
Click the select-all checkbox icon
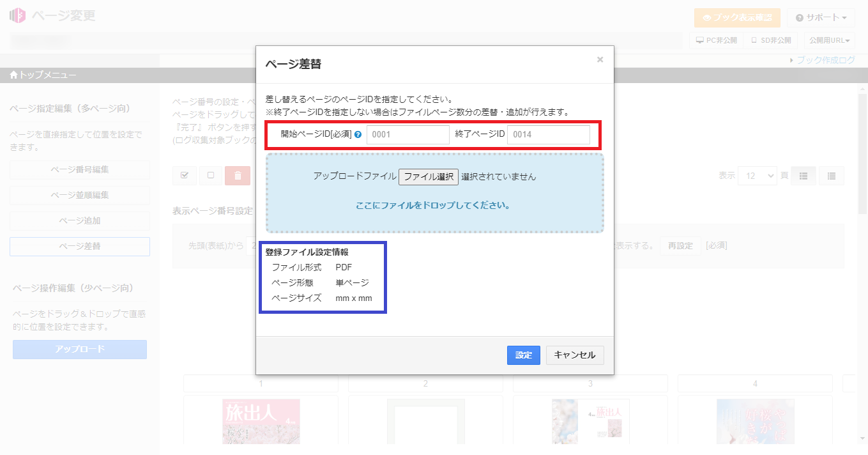point(184,175)
